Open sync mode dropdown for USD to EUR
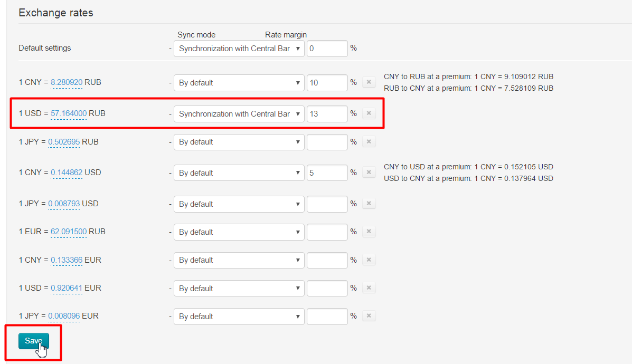The width and height of the screenshot is (632, 364). [x=239, y=289]
